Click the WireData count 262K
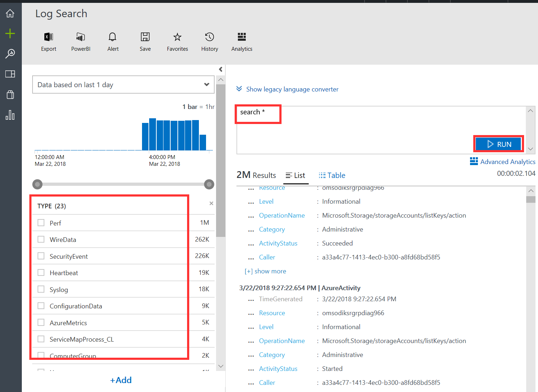This screenshot has height=392, width=538. pyautogui.click(x=202, y=239)
